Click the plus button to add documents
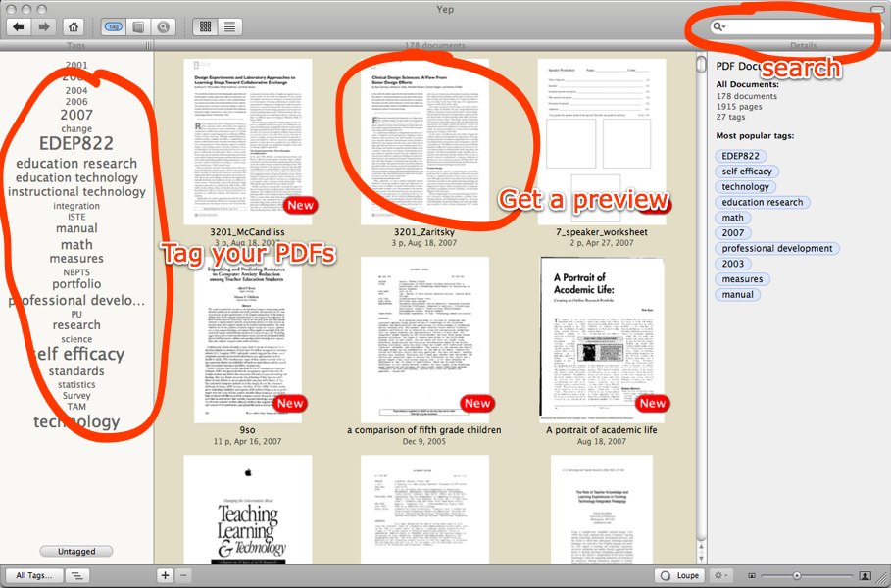This screenshot has width=891, height=588. pyautogui.click(x=166, y=575)
